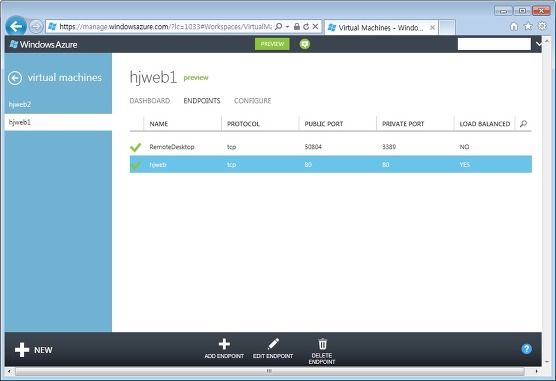
Task: Click the YES load balanced value
Action: [x=465, y=165]
